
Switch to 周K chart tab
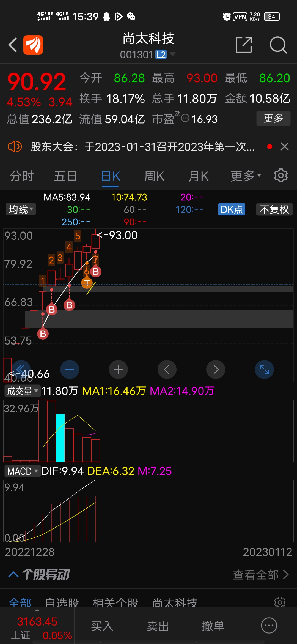tap(154, 176)
